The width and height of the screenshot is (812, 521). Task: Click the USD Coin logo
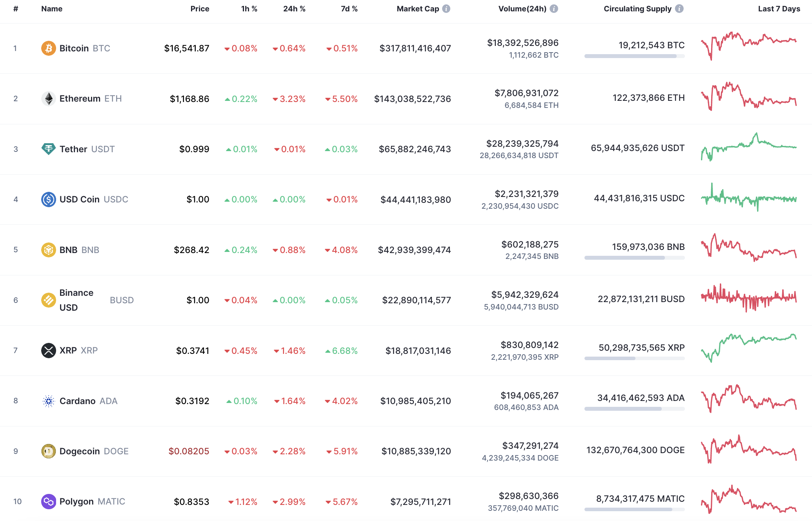click(x=48, y=199)
